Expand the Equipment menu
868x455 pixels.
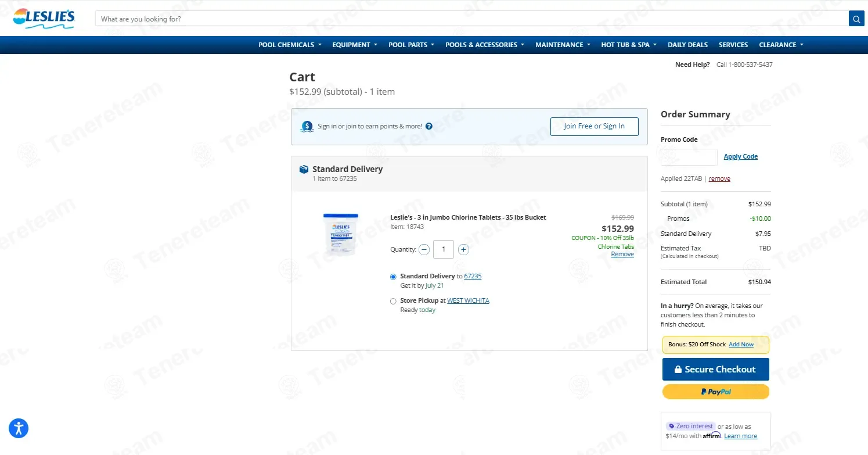[x=355, y=45]
